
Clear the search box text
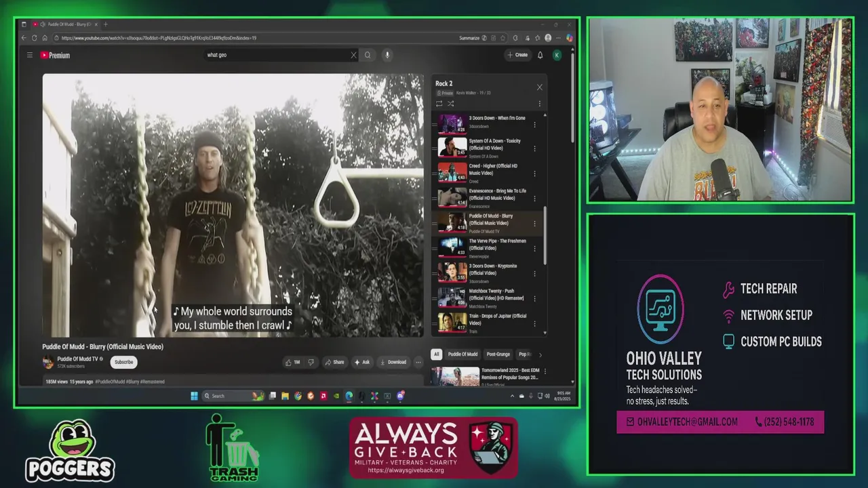point(353,55)
